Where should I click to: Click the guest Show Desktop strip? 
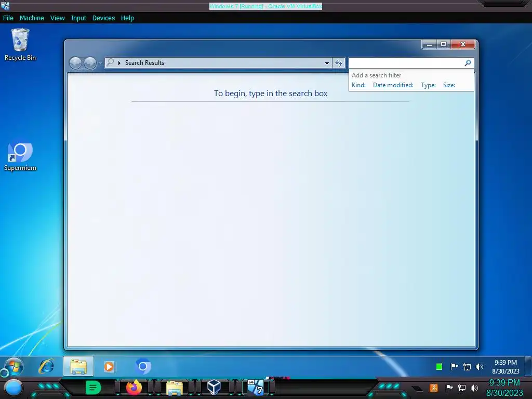(x=528, y=366)
